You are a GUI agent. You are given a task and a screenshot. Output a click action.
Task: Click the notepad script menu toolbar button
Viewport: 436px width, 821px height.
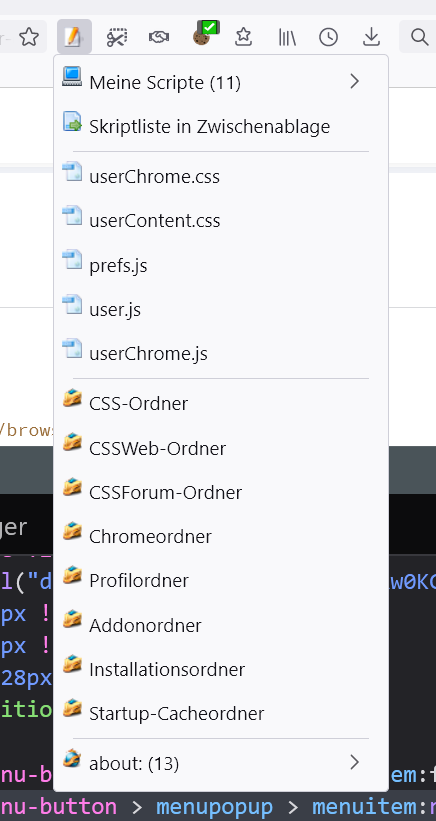click(74, 37)
